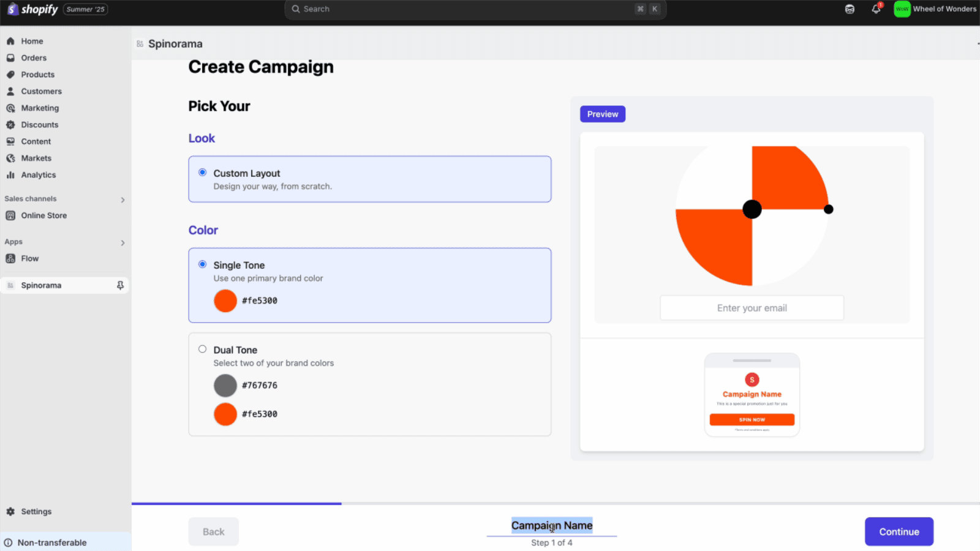Screen dimensions: 980x551
Task: Go to the Marketing section
Action: click(40, 108)
